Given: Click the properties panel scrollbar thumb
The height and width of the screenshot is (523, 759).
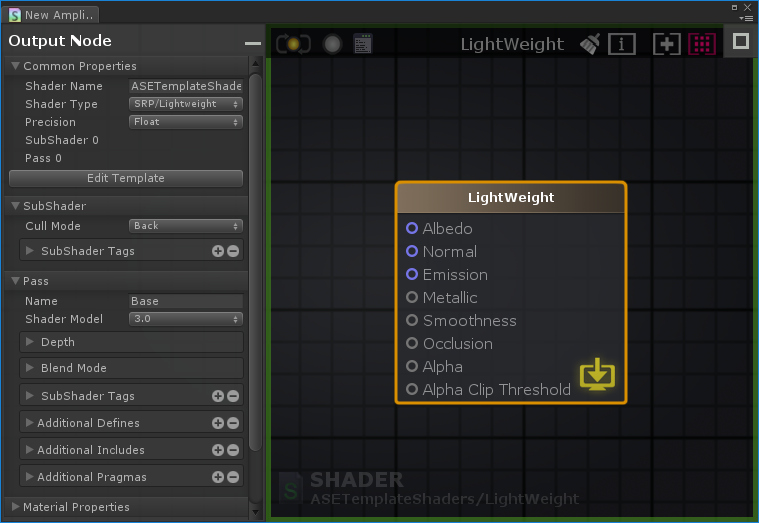Looking at the screenshot, I should click(x=255, y=262).
